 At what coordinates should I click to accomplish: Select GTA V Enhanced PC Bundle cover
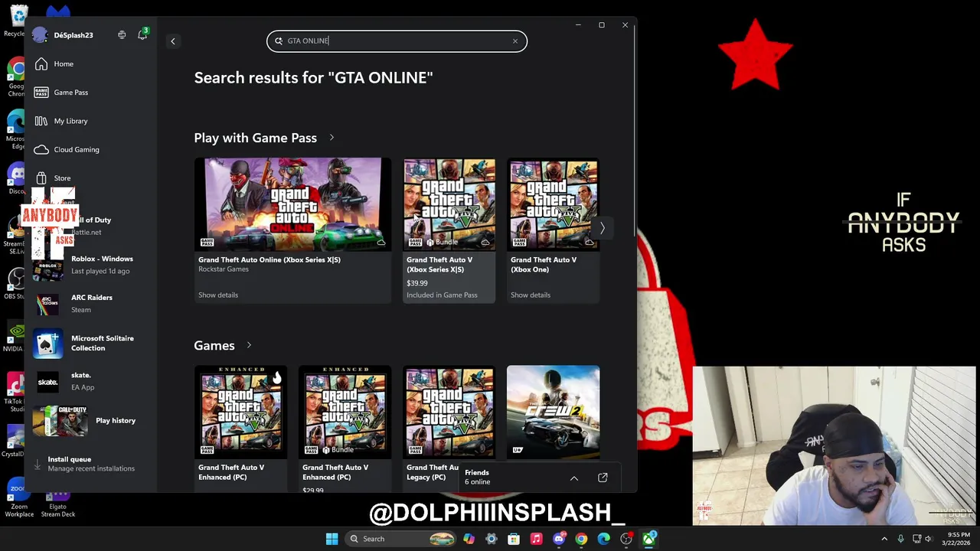[345, 412]
